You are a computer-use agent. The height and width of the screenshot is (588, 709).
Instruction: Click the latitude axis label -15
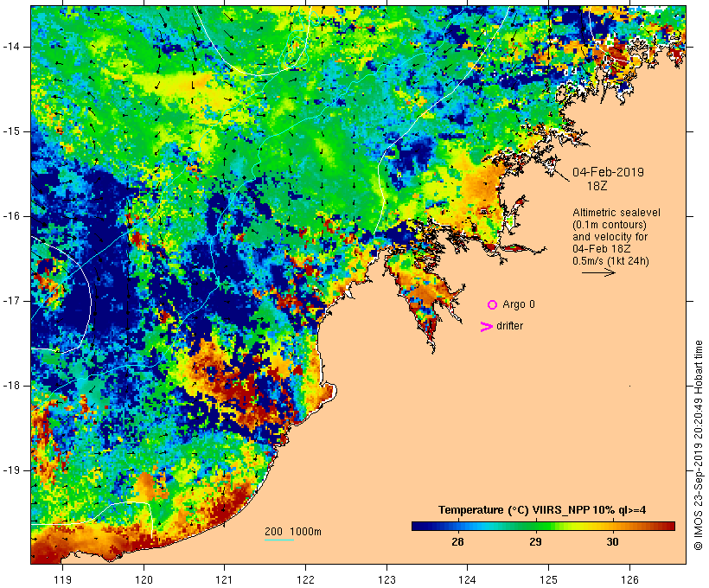[11, 131]
